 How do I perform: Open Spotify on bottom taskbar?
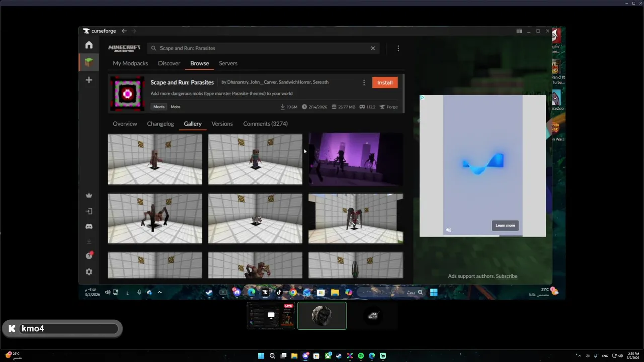(x=361, y=356)
